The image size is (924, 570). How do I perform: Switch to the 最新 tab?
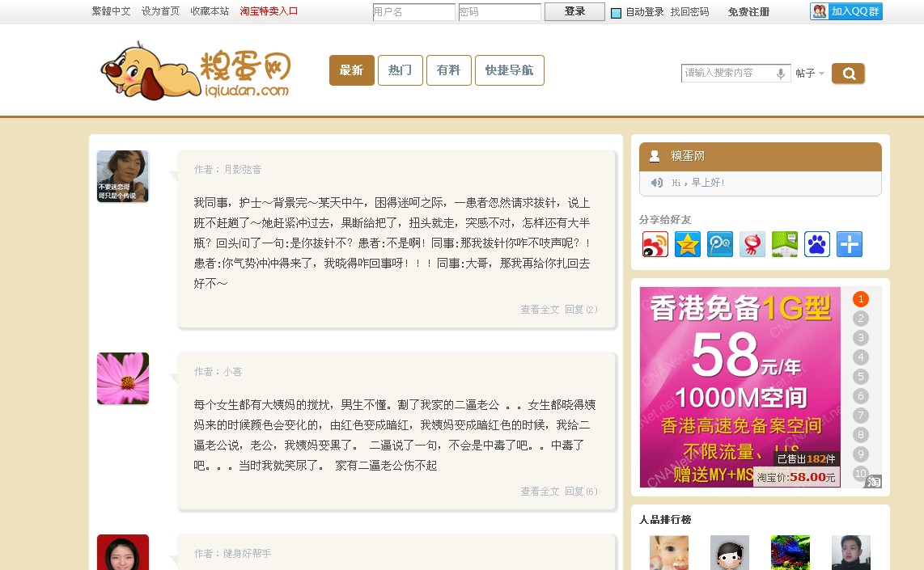[351, 70]
